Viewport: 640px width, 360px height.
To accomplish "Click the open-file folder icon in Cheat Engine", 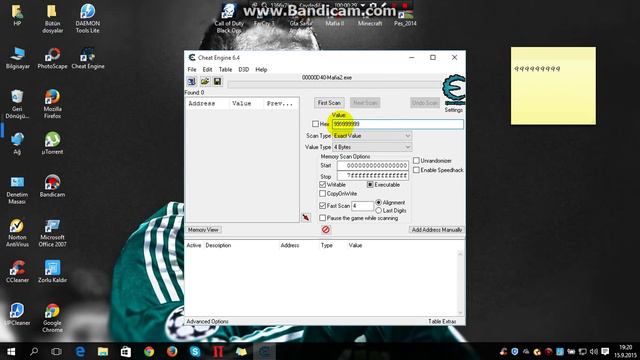I will (x=204, y=82).
